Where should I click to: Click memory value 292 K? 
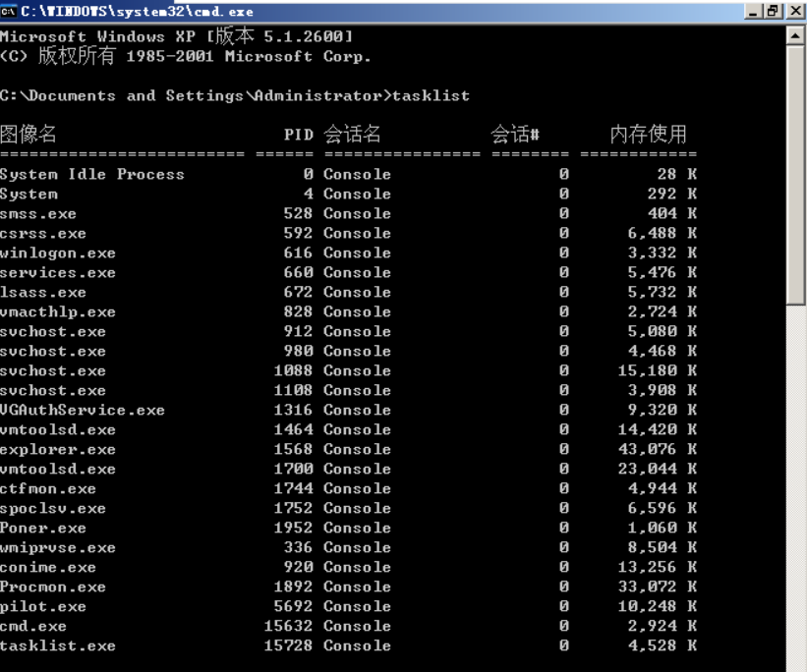[x=672, y=194]
